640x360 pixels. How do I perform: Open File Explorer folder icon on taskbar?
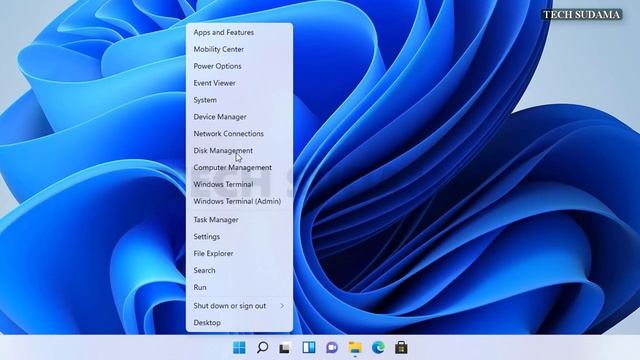point(355,348)
